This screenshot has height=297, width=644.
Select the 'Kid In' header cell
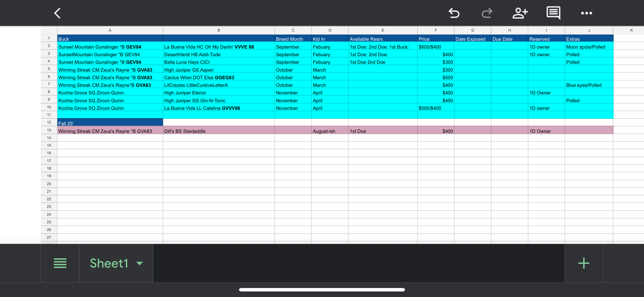[x=330, y=38]
